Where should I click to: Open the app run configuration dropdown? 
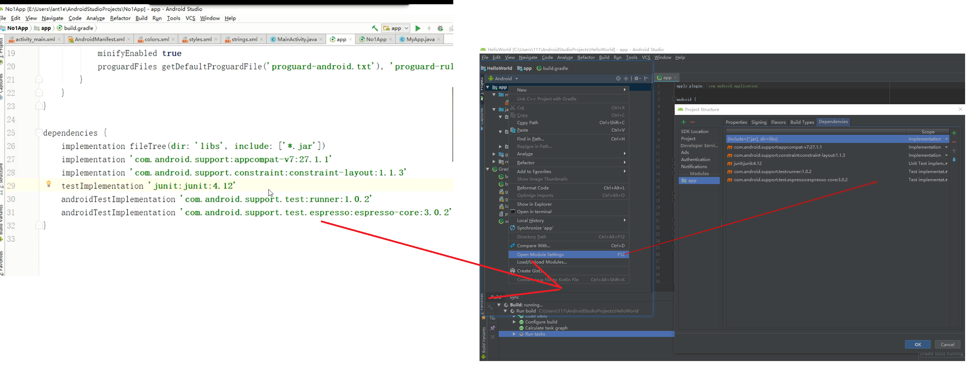[396, 28]
